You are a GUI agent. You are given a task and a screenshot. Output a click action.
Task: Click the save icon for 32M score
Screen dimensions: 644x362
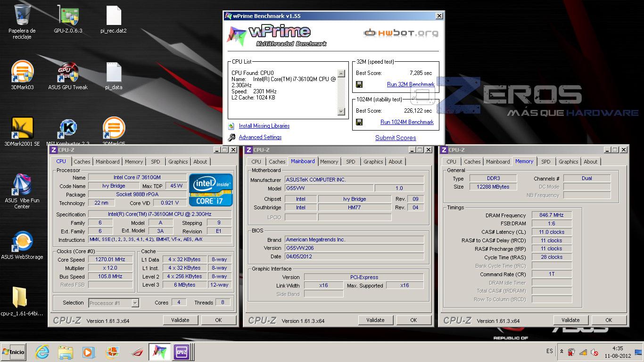359,84
